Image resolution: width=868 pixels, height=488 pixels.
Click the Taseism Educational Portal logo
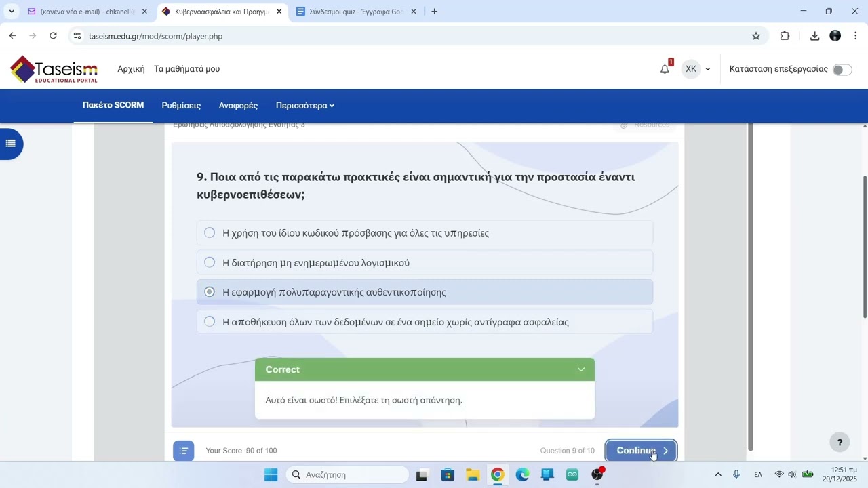pyautogui.click(x=54, y=69)
